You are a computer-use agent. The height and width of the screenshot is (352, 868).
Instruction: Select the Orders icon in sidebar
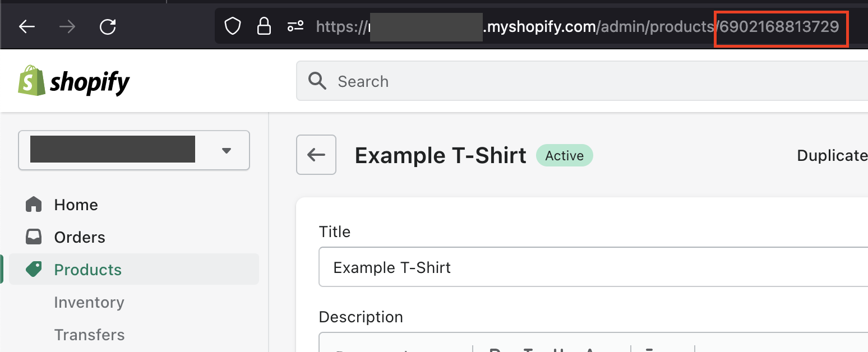tap(33, 237)
